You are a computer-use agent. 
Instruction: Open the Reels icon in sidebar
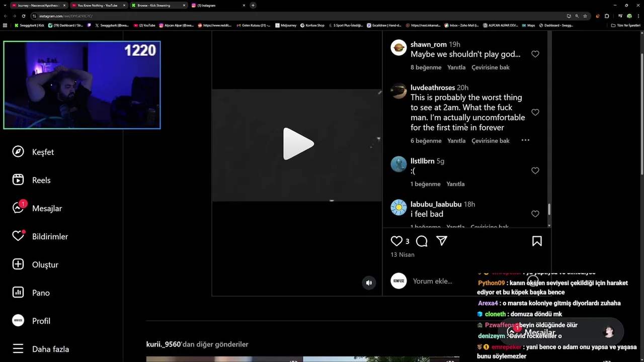tap(18, 180)
